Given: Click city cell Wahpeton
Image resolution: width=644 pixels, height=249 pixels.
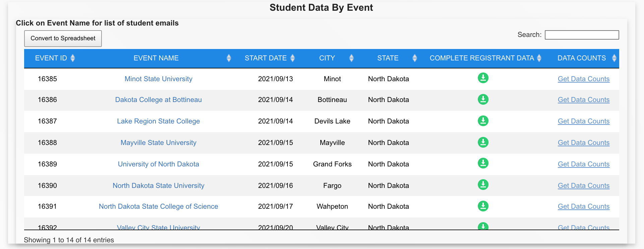Looking at the screenshot, I should click(x=332, y=206).
